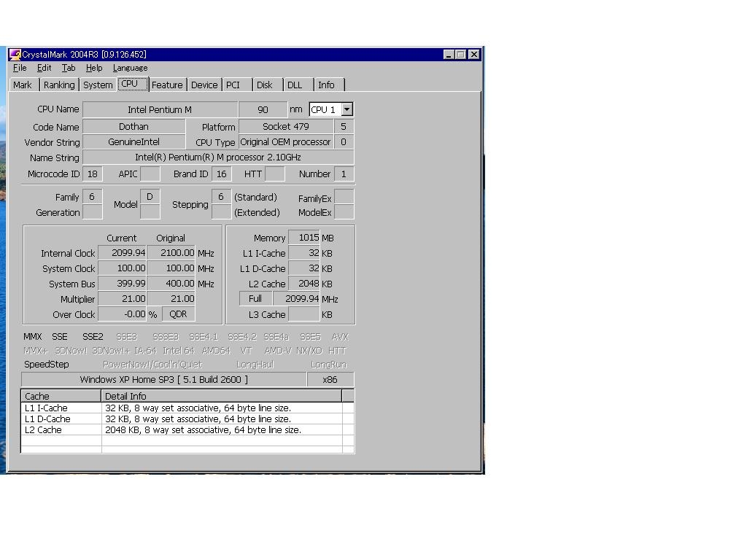Switch to the Ranking tab
Image resolution: width=747 pixels, height=560 pixels.
tap(59, 85)
